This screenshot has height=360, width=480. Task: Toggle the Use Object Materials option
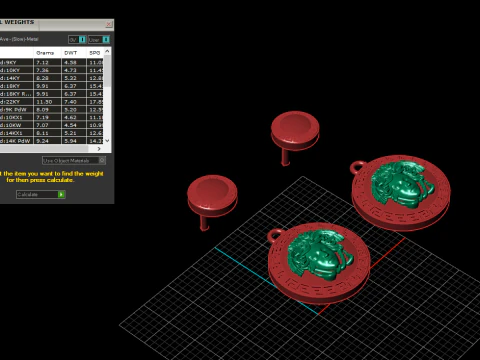coord(102,160)
